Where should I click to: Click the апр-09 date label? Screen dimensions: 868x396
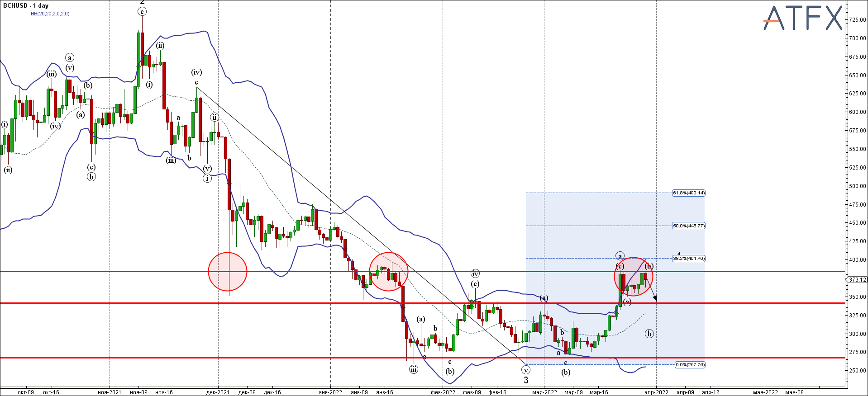click(x=686, y=392)
